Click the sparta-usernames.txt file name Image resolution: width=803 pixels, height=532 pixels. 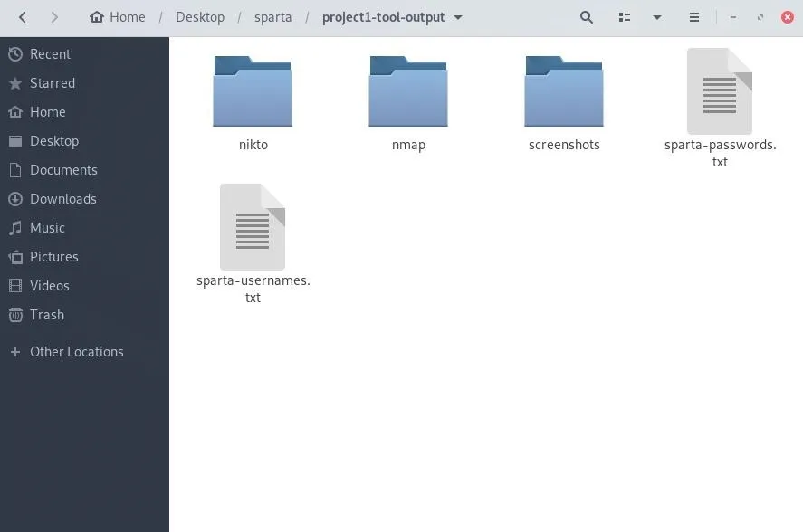coord(253,289)
